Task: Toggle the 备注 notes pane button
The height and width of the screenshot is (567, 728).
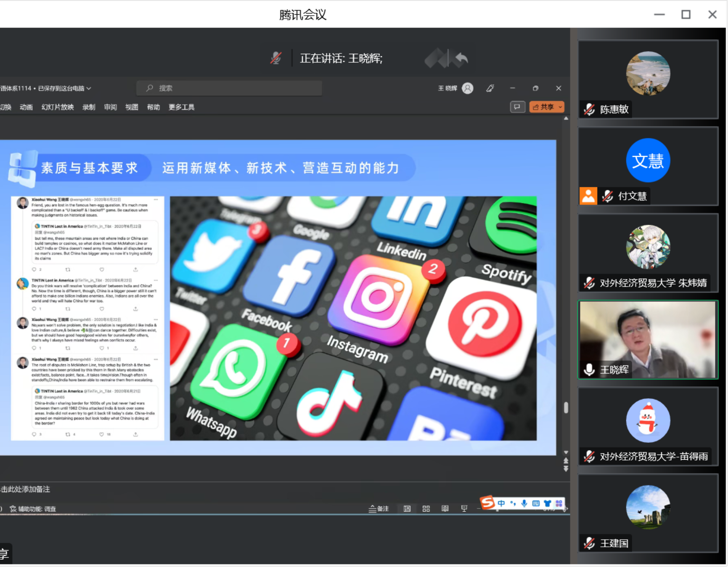Action: 379,509
